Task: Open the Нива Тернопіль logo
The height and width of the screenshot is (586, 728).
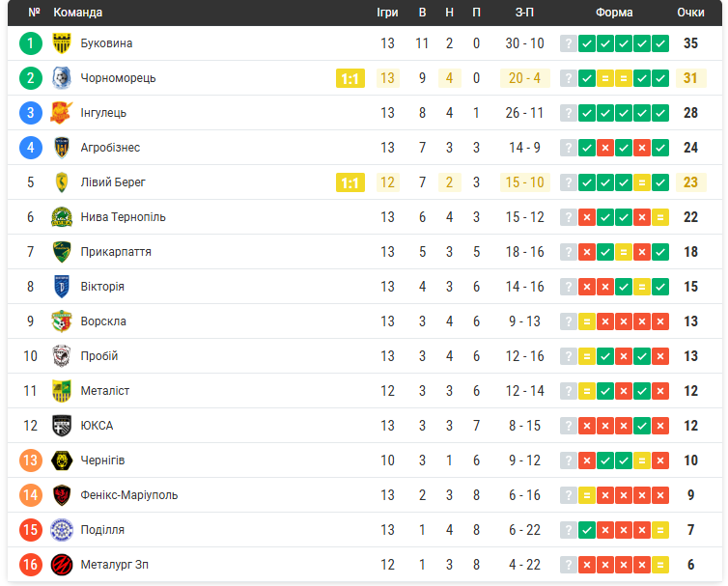Action: click(x=62, y=217)
